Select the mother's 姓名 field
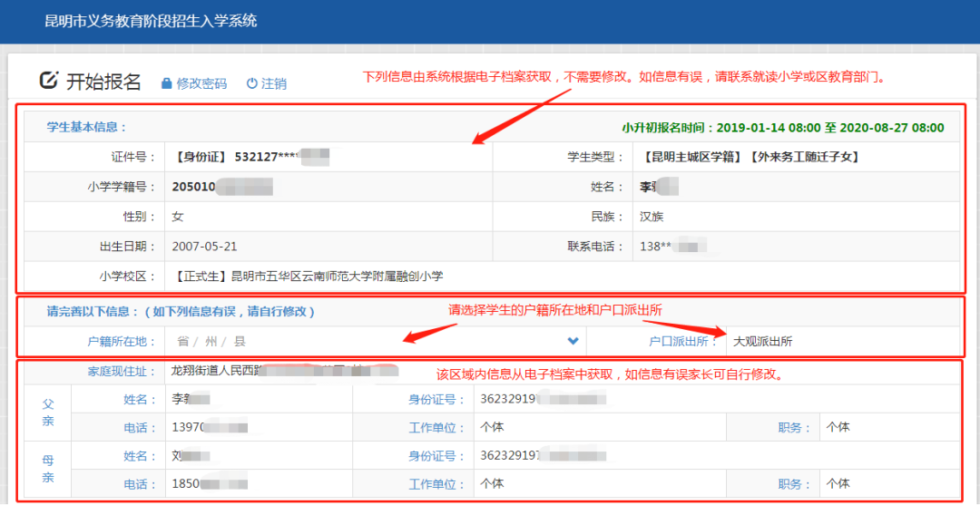 [259, 456]
